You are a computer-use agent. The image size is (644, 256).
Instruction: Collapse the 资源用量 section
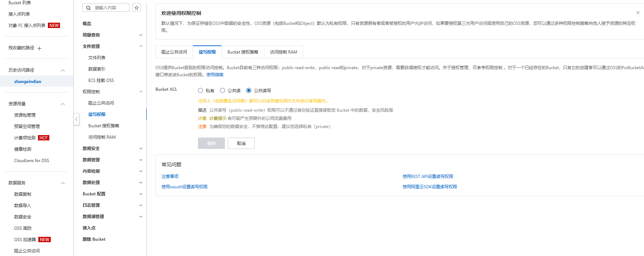(x=63, y=104)
